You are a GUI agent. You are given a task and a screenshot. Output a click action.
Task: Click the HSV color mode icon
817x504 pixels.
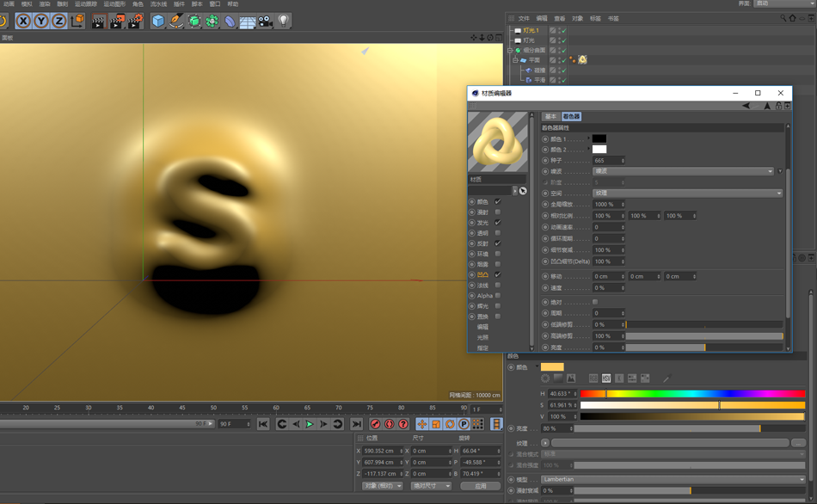point(606,378)
